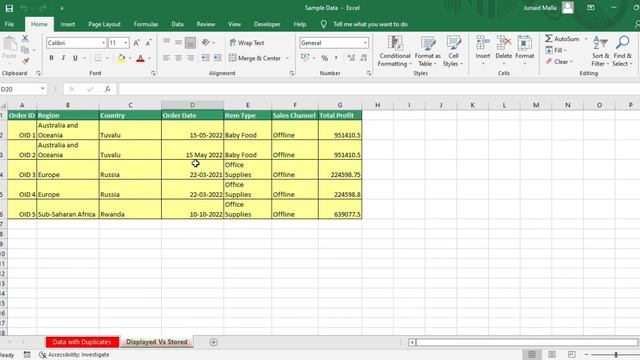
Task: Open the File tab
Action: (9, 24)
